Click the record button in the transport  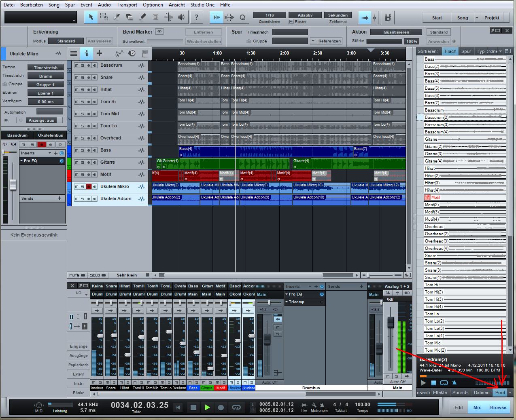click(221, 407)
